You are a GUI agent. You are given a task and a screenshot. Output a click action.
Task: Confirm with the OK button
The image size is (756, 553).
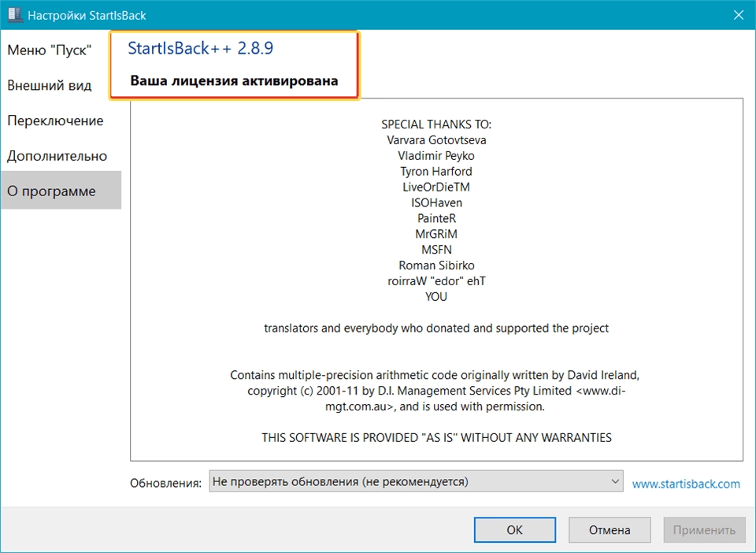tap(514, 530)
